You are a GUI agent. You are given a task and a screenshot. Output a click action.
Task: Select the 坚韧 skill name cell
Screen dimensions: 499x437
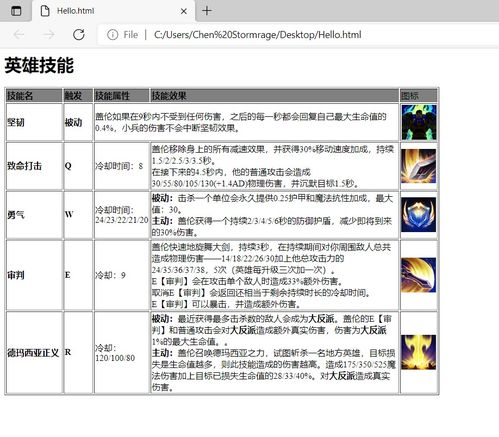coord(34,122)
